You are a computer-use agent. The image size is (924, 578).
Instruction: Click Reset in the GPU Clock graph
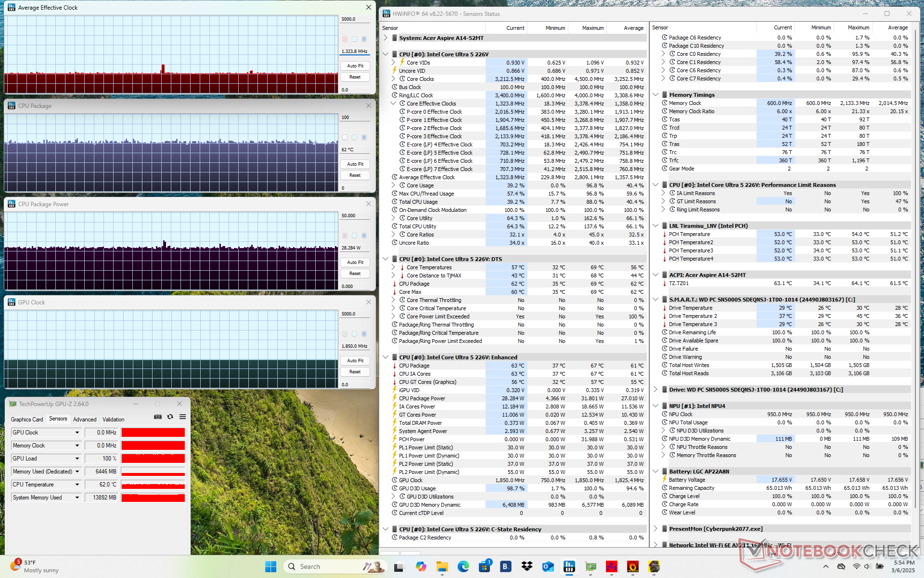pyautogui.click(x=355, y=372)
